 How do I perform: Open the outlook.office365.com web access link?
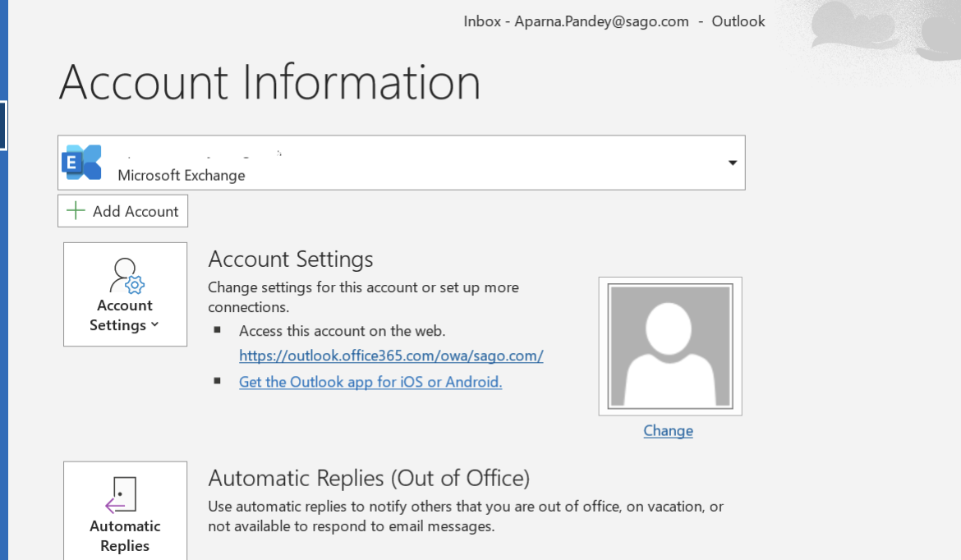(x=391, y=356)
